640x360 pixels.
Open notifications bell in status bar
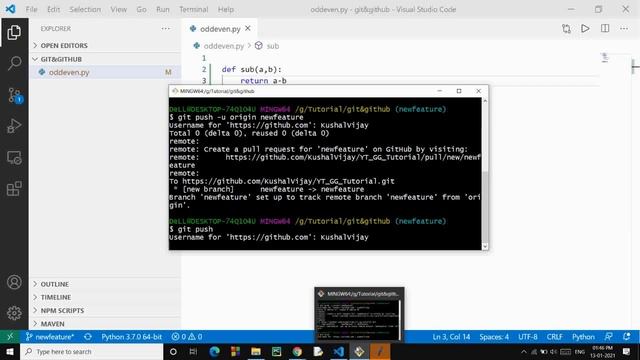(x=627, y=337)
